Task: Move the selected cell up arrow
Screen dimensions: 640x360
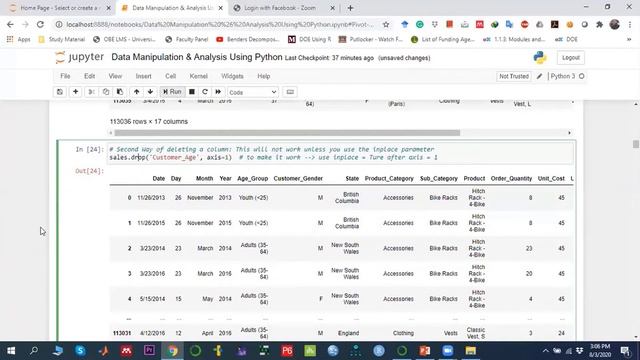Action: [137, 92]
